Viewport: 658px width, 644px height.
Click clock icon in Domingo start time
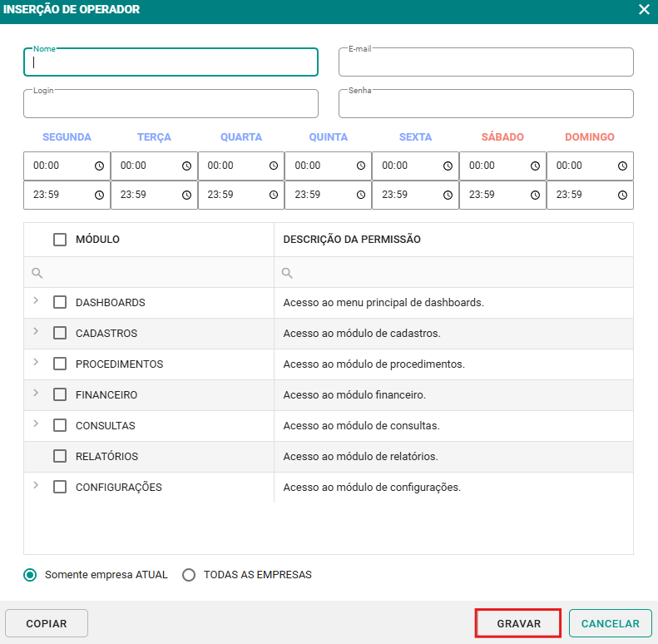pos(622,166)
